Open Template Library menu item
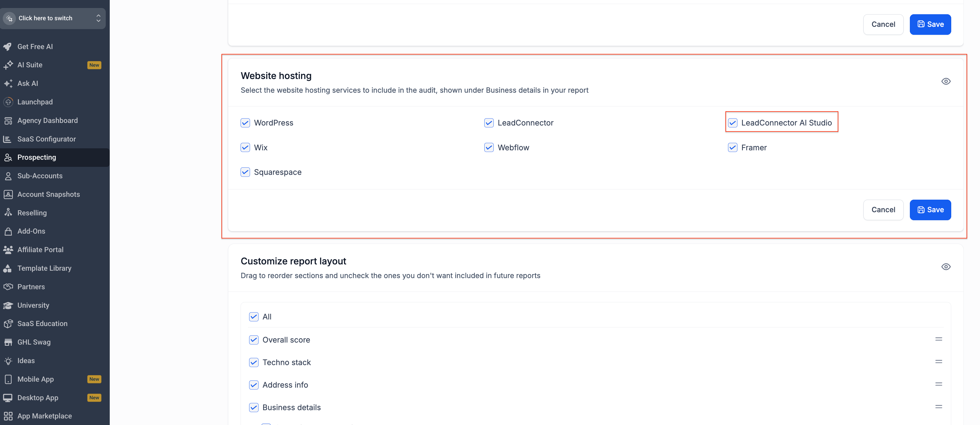 (55, 268)
